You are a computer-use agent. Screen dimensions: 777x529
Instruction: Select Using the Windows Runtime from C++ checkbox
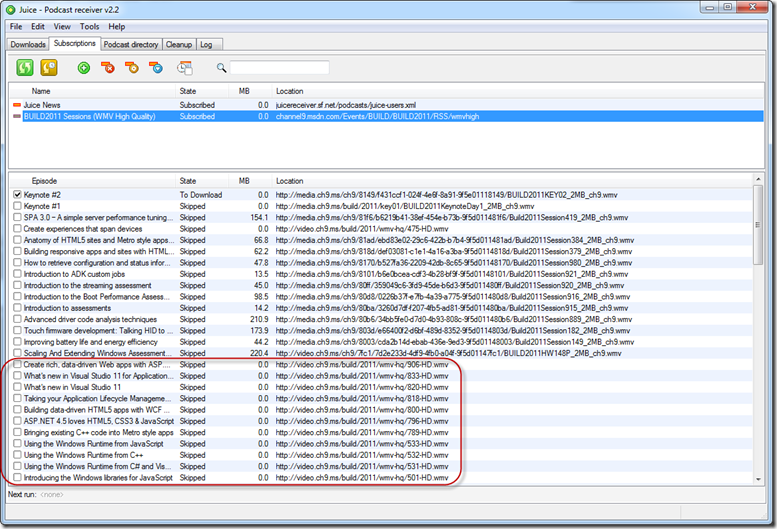17,455
